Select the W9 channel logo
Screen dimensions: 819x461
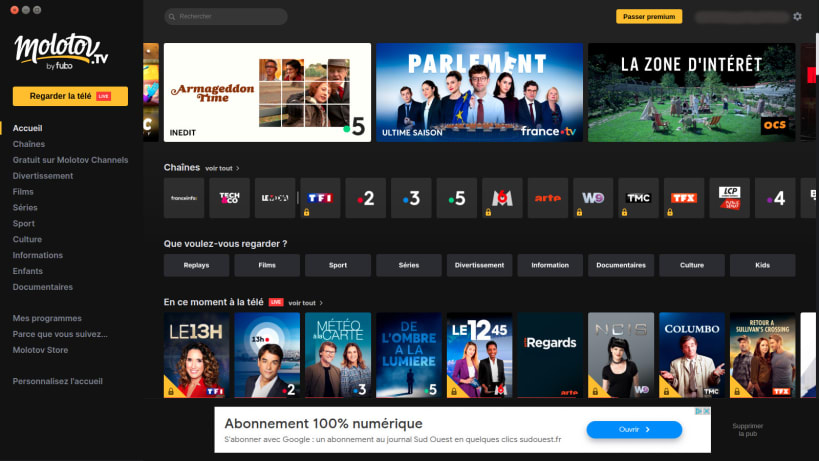[593, 198]
